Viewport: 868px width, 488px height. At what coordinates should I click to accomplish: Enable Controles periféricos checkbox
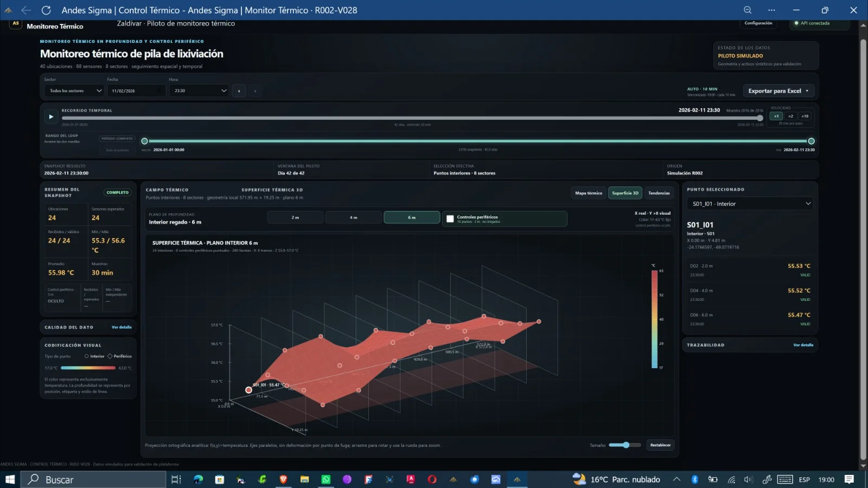[450, 219]
